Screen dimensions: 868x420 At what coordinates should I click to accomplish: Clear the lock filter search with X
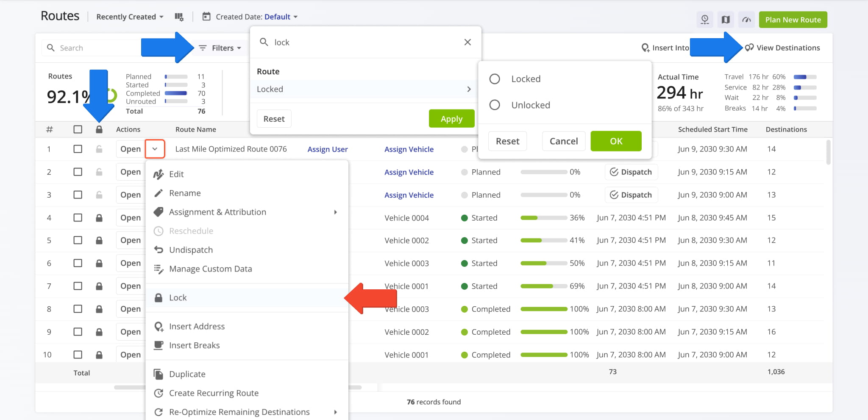(x=467, y=42)
